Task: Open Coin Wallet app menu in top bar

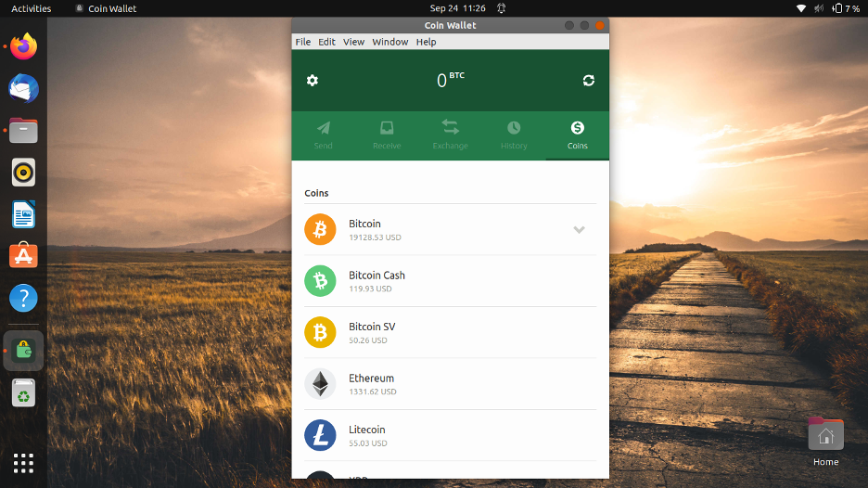Action: click(x=106, y=8)
